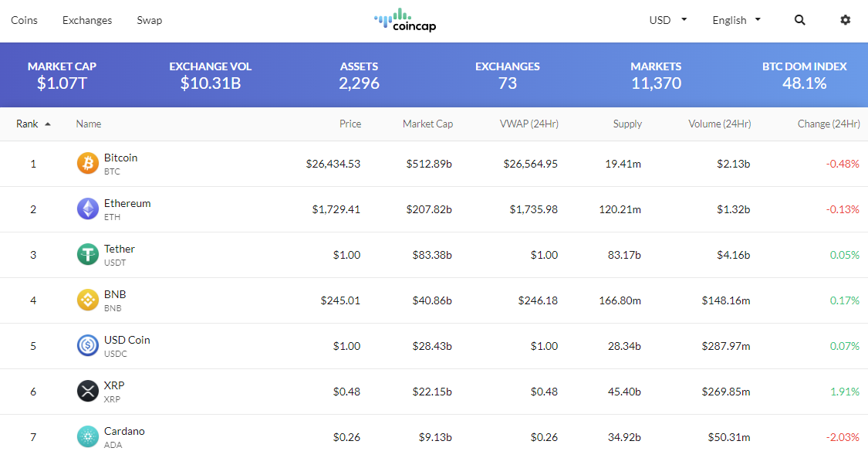Click the USD Coin icon
Viewport: 868px width, 458px height.
click(87, 345)
